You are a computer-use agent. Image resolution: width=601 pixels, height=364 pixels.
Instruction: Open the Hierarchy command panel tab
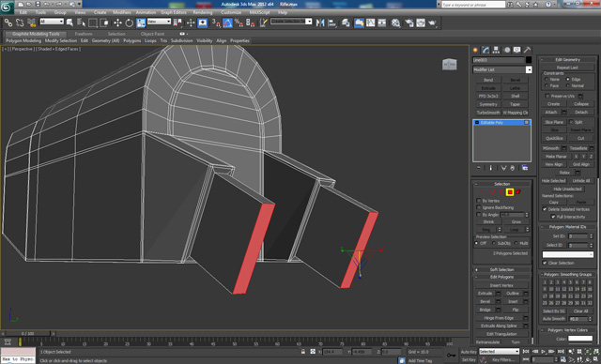click(496, 50)
